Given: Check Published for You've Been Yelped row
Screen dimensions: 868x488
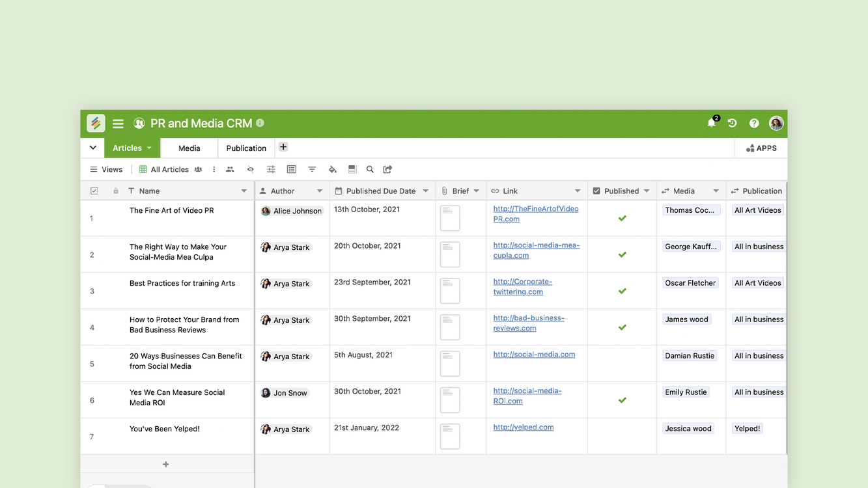Looking at the screenshot, I should tap(622, 437).
